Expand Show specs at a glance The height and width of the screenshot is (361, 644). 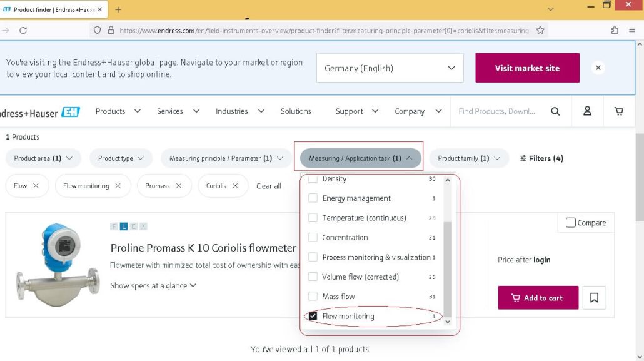(153, 285)
